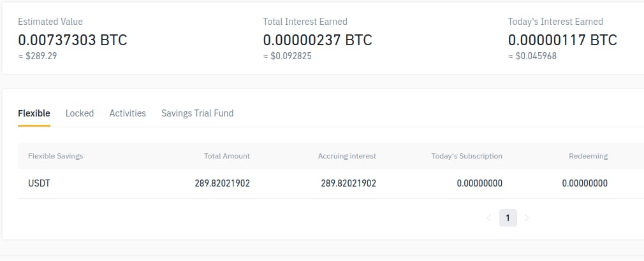Image resolution: width=644 pixels, height=261 pixels.
Task: Click Today's Interest Earned BTC amount
Action: point(562,40)
